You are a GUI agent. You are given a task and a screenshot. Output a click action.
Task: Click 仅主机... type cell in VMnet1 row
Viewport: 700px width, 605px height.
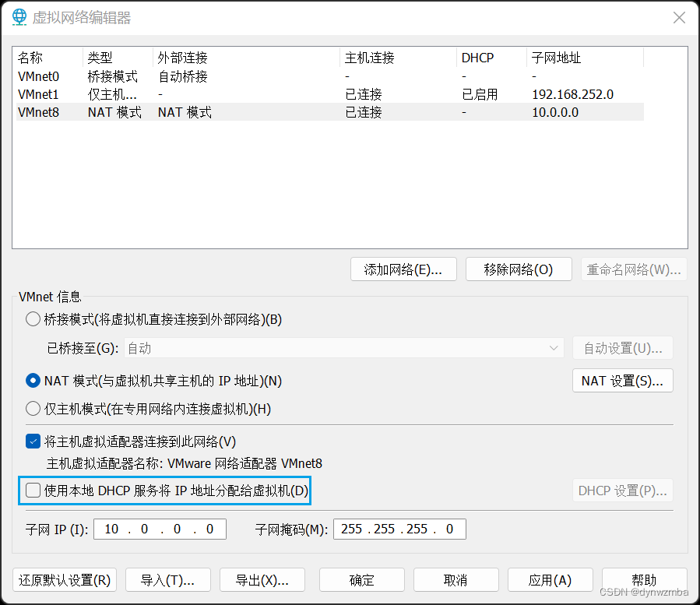pos(112,94)
